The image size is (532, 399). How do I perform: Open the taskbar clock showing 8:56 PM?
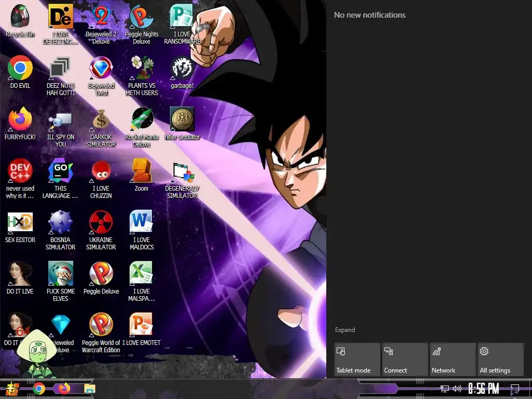(x=484, y=389)
